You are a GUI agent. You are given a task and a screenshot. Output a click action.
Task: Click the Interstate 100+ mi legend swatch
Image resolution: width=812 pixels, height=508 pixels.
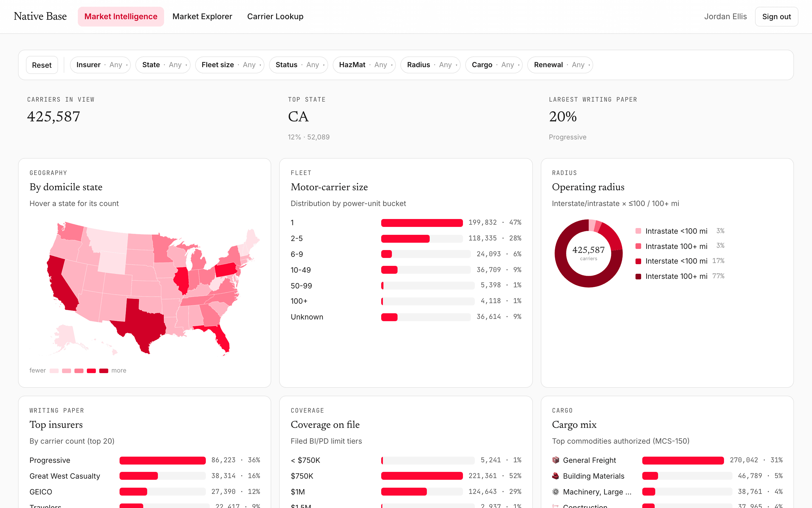(638, 276)
